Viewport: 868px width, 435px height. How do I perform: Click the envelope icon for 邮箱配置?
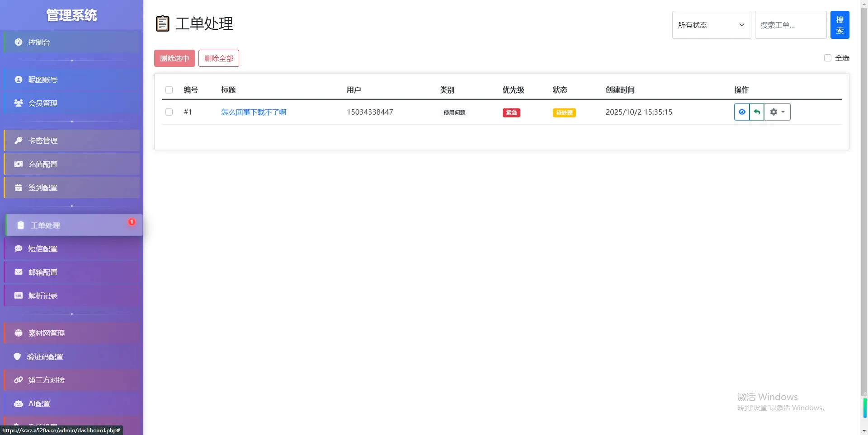tap(19, 272)
